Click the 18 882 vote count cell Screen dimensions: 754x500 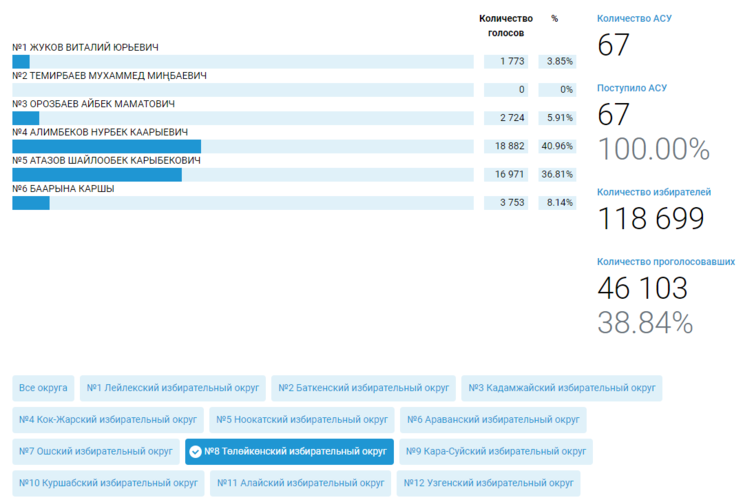tap(505, 146)
